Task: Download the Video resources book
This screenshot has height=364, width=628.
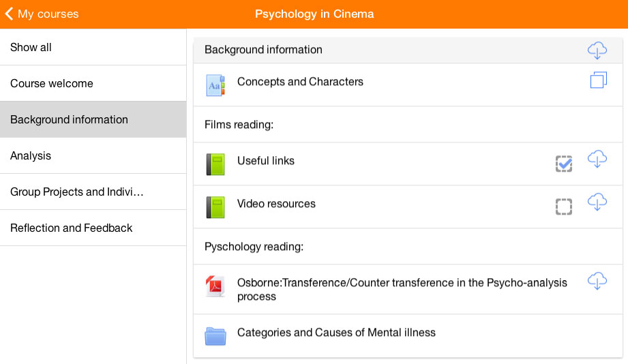Action: pos(597,202)
